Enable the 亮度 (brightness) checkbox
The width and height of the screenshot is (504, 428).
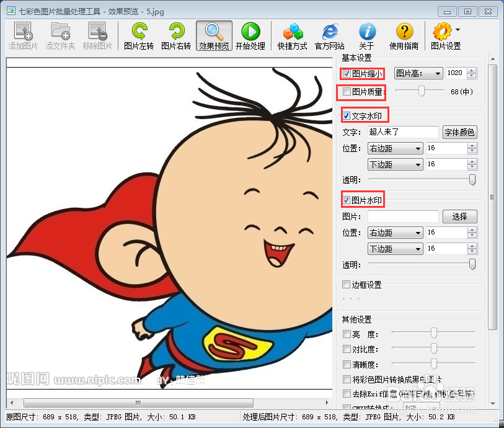pyautogui.click(x=347, y=334)
